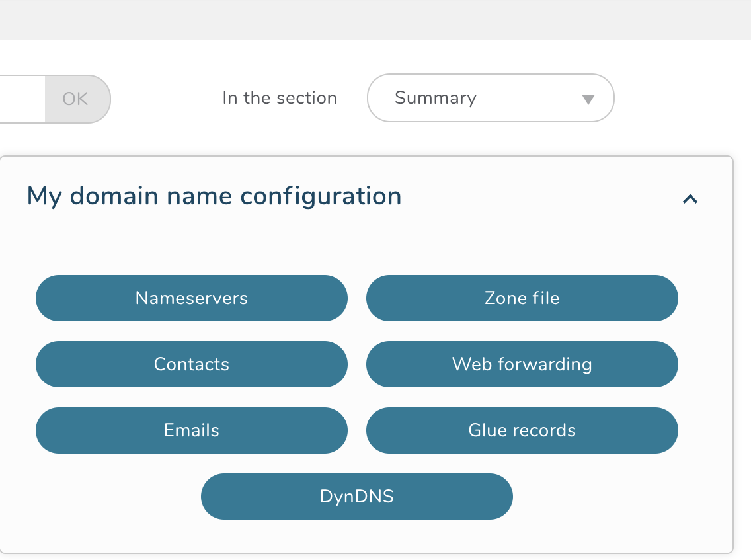Click the 'In the section' label

pyautogui.click(x=280, y=98)
